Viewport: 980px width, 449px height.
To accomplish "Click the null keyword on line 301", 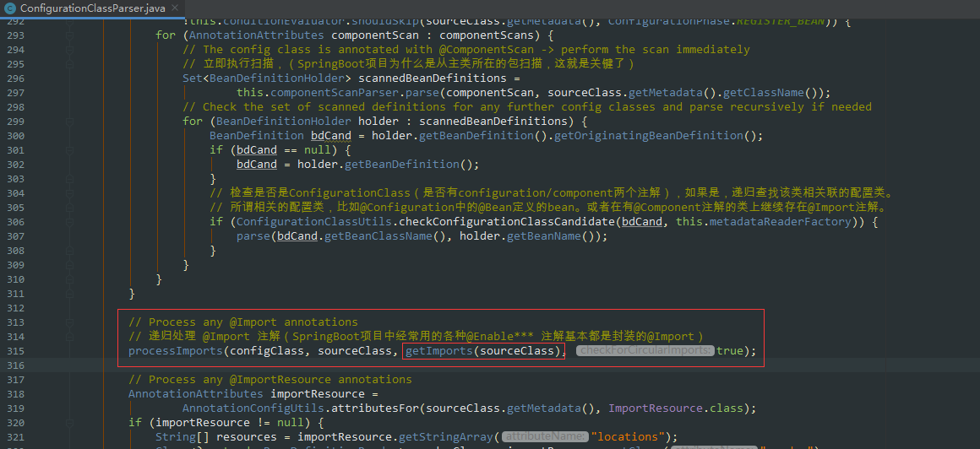I will [x=318, y=150].
